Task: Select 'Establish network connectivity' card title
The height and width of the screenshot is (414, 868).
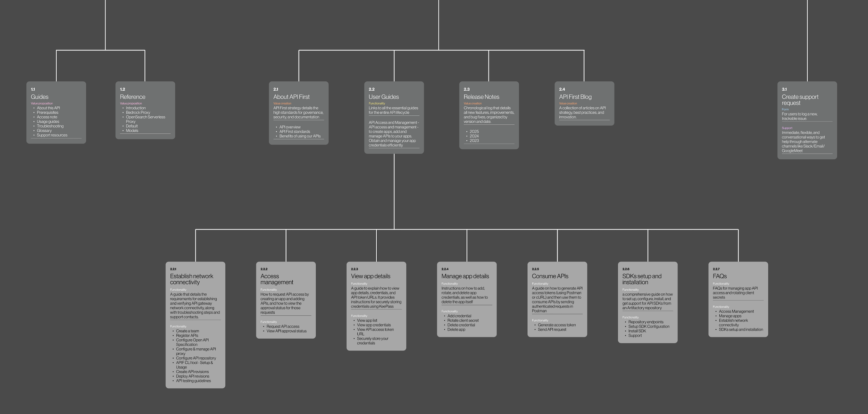Action: (192, 279)
